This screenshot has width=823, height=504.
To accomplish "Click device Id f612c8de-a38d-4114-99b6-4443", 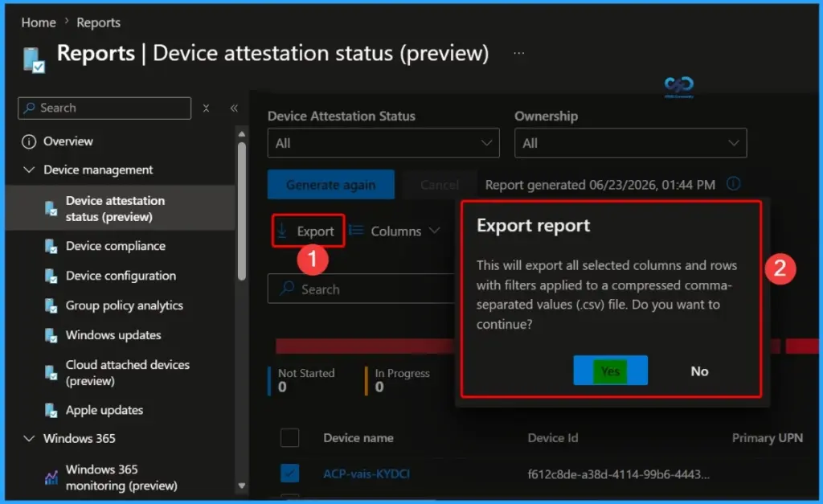I will [618, 474].
